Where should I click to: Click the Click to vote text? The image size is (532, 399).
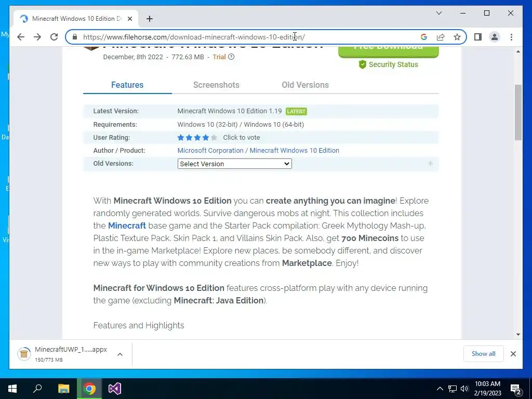(241, 137)
